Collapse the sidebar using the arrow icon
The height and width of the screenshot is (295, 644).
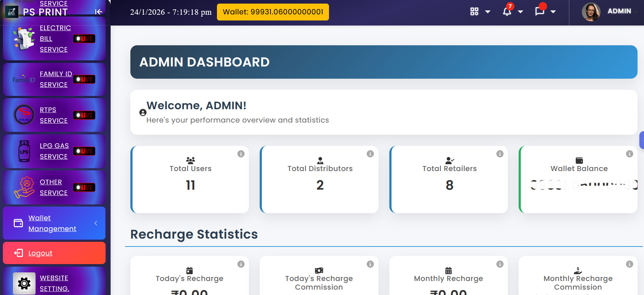tap(98, 12)
